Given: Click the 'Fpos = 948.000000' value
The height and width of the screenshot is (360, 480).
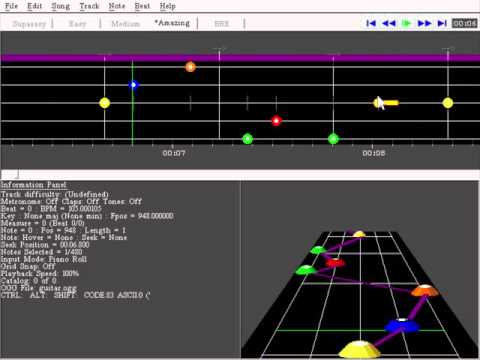Looking at the screenshot, I should (x=142, y=216).
